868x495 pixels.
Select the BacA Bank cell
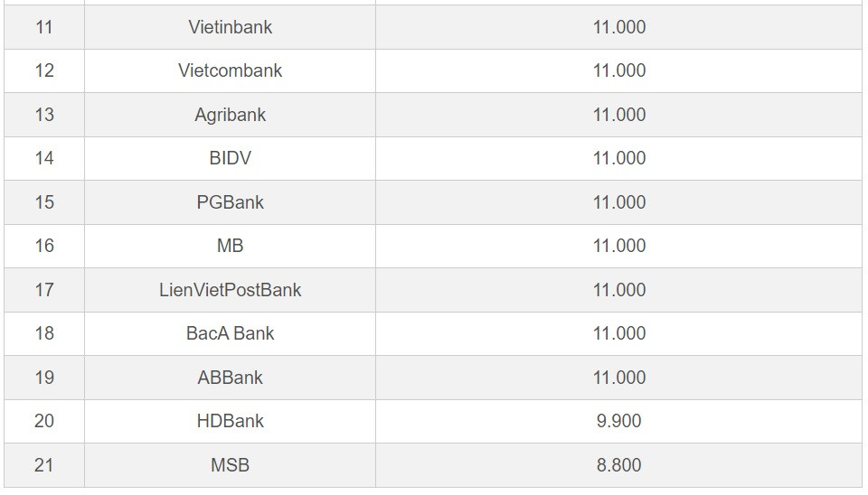point(230,333)
